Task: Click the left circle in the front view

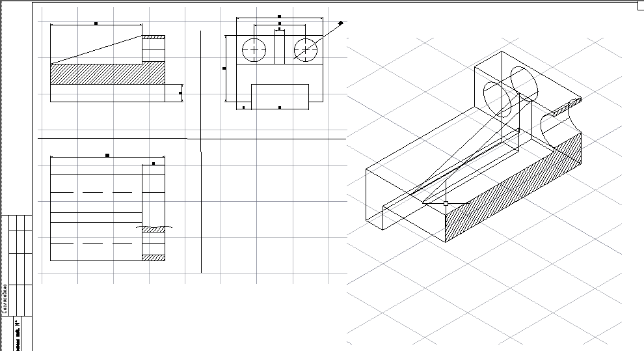Action: pos(254,49)
